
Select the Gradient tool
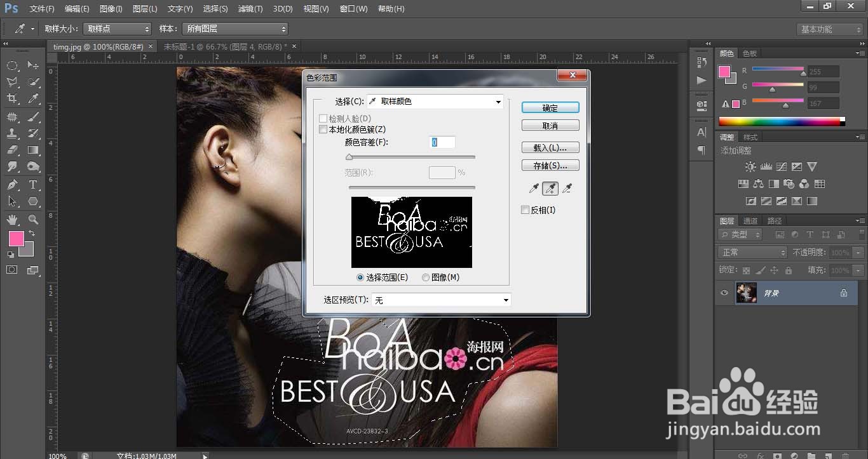(x=33, y=150)
